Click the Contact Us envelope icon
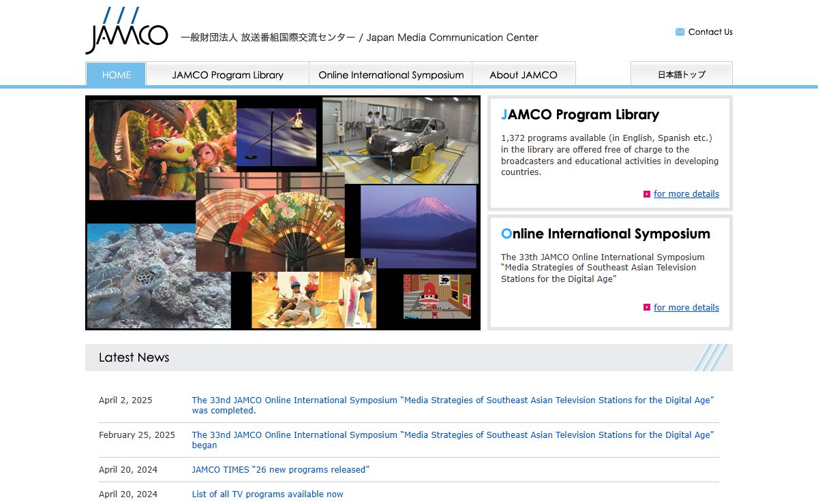This screenshot has width=818, height=504. 680,32
